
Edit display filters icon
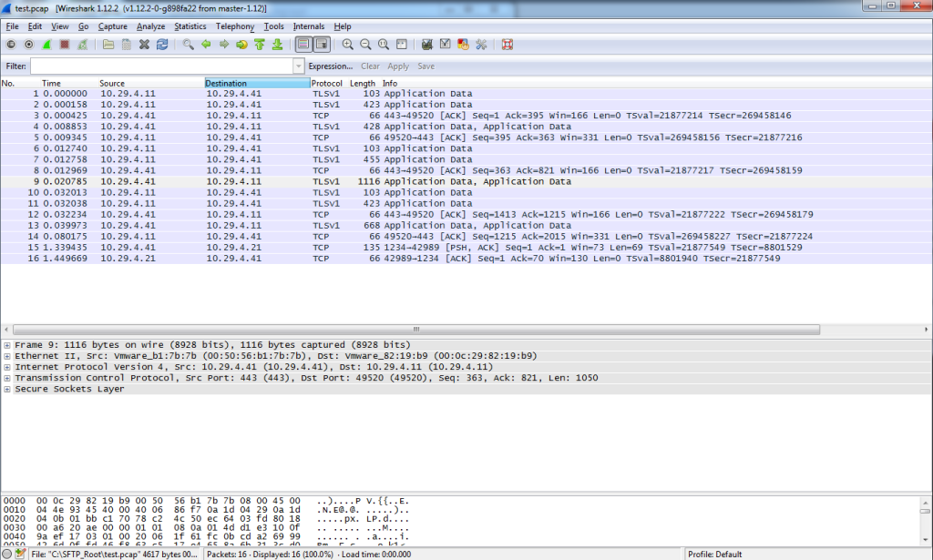click(x=445, y=45)
